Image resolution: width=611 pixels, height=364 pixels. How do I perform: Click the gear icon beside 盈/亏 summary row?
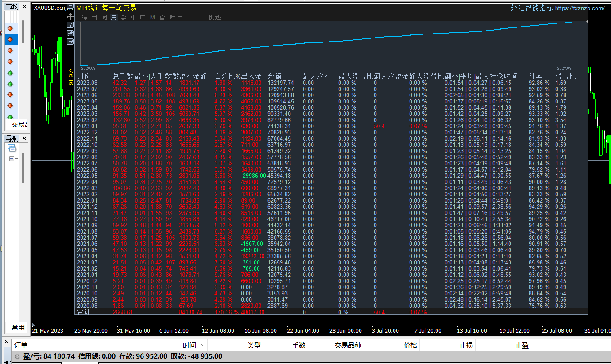pyautogui.click(x=17, y=356)
